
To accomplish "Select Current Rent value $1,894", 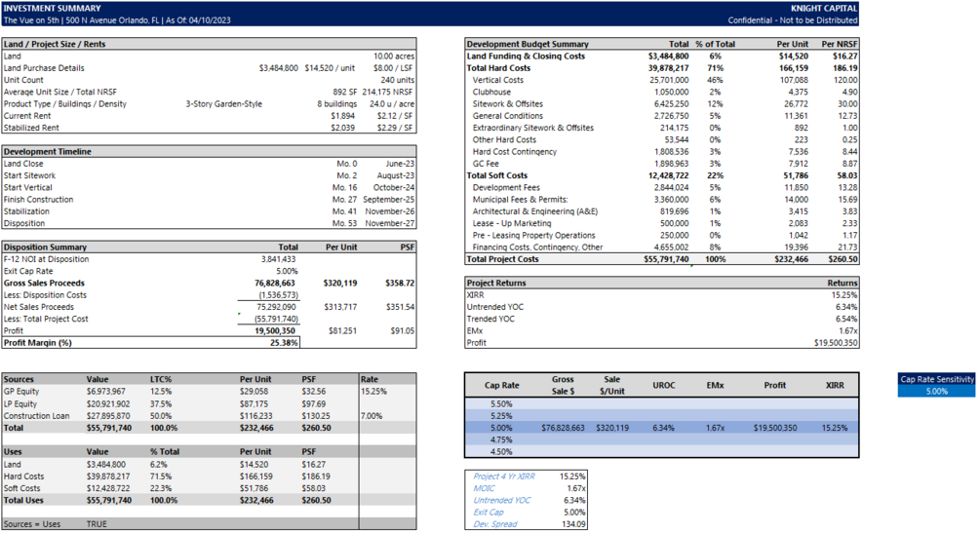I will coord(342,116).
